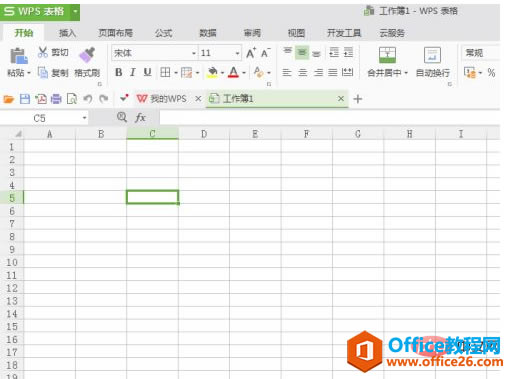Toggle Italic formatting

pos(133,72)
